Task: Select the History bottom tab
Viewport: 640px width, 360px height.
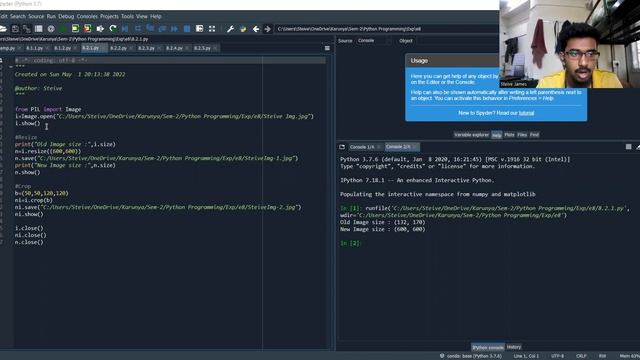Action: coord(513,347)
